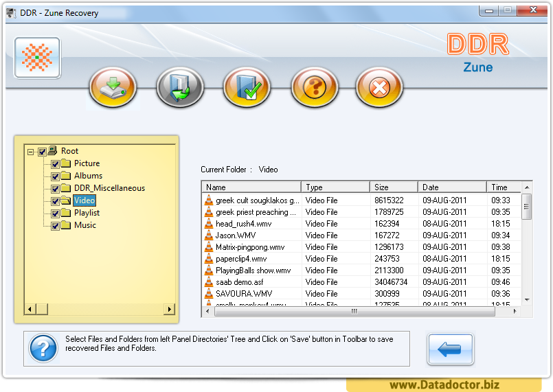Click the Save recovered data toolbar icon

coord(113,87)
